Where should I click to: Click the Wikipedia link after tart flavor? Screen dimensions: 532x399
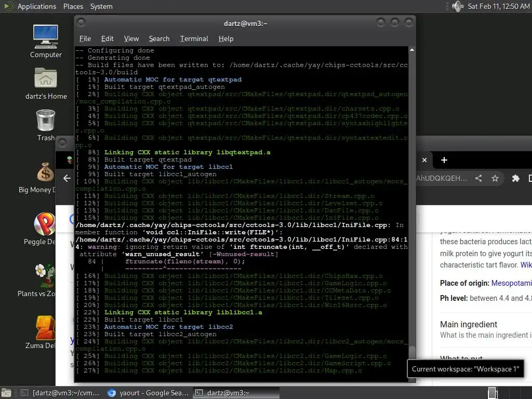pyautogui.click(x=526, y=264)
